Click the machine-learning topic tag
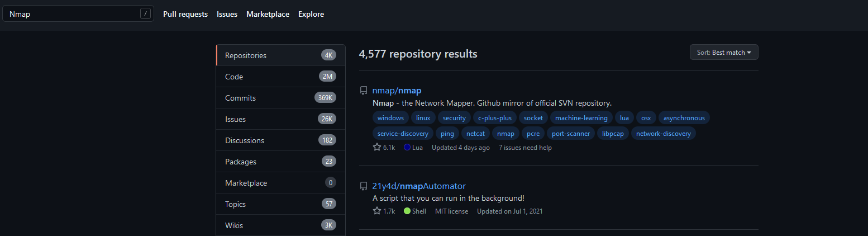The image size is (868, 236). (x=581, y=118)
